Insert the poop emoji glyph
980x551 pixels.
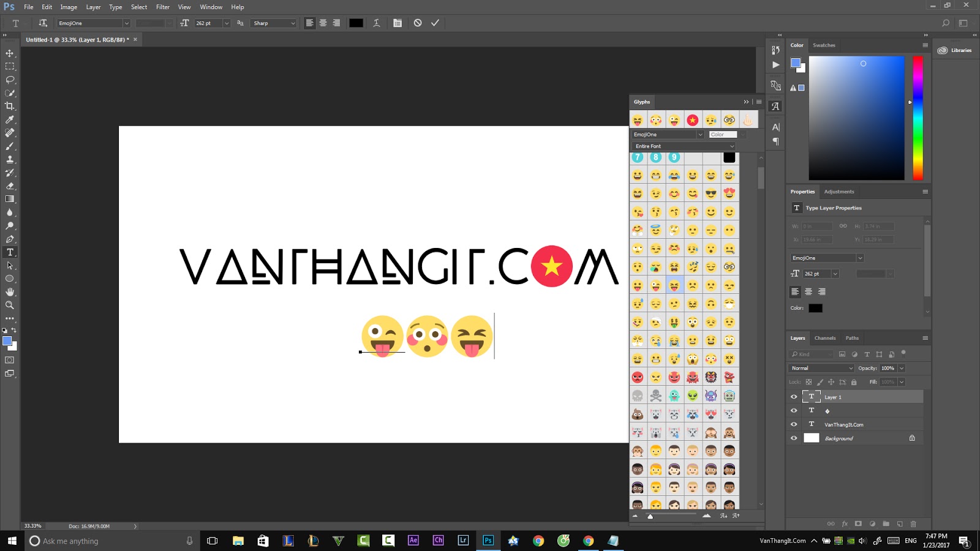pyautogui.click(x=638, y=414)
